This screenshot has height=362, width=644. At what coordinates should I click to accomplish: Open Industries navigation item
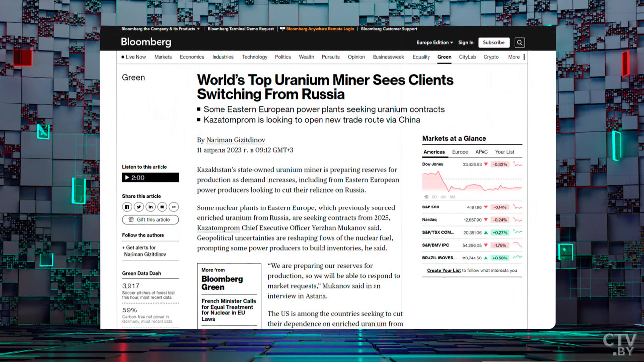[223, 57]
